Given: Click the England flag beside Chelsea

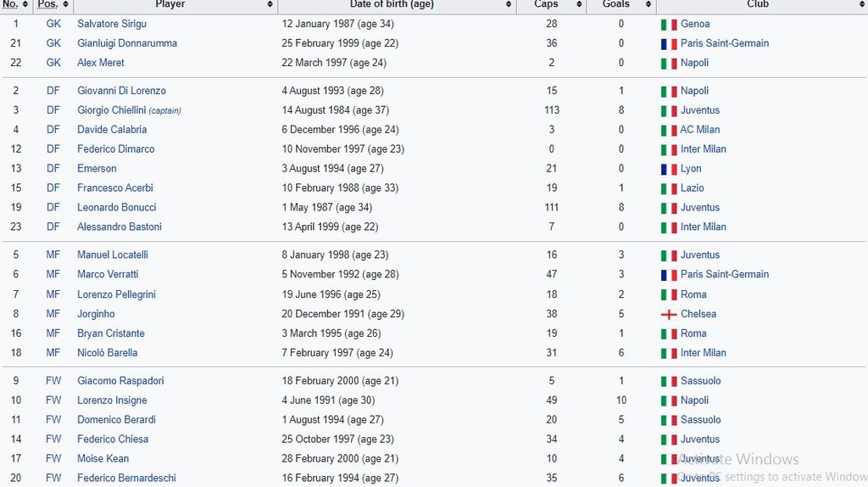Looking at the screenshot, I should click(669, 315).
